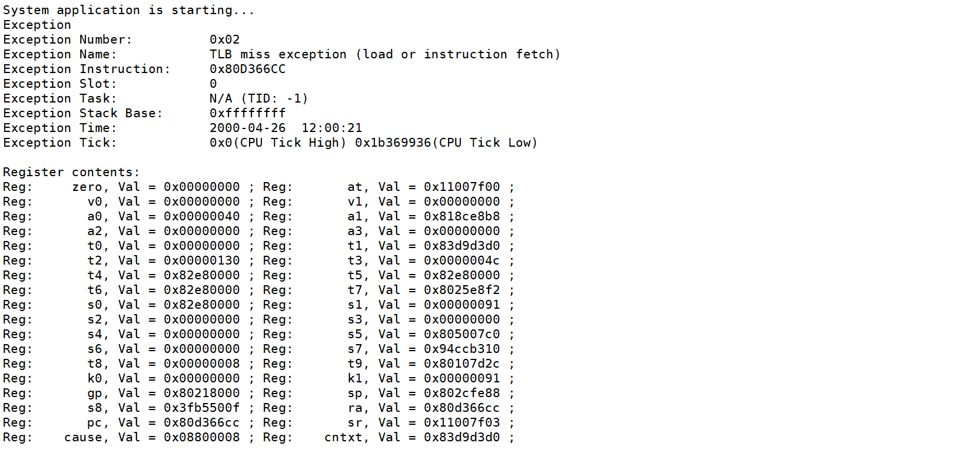Click the t7 register value 0x8025e8f2
Image resolution: width=980 pixels, height=459 pixels.
[461, 290]
